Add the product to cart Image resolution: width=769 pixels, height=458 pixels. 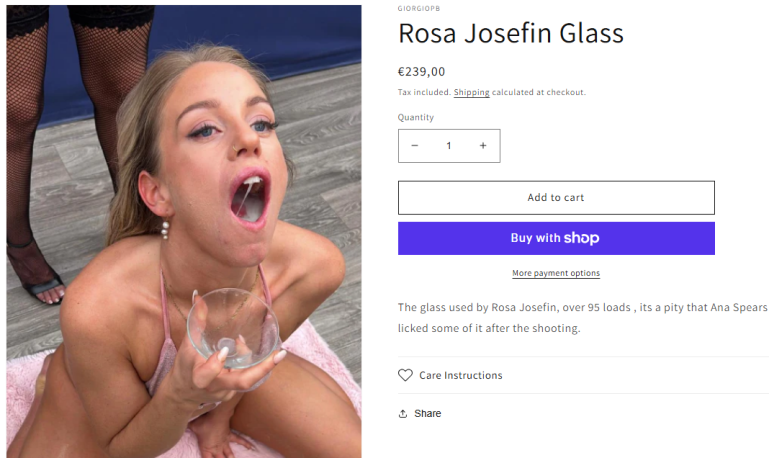(x=556, y=198)
